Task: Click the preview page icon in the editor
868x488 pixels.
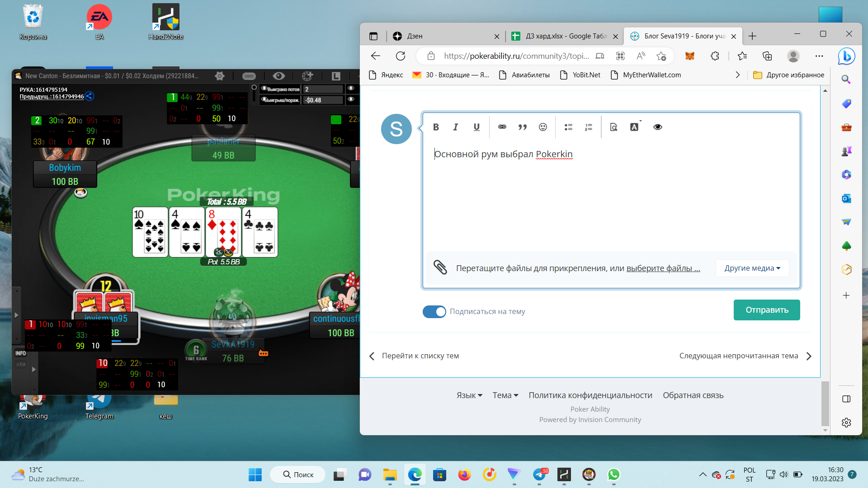Action: click(613, 127)
